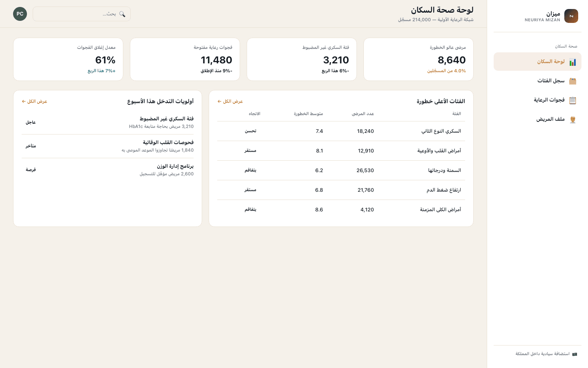Open priority برنامج إدارة الوزن

[108, 170]
